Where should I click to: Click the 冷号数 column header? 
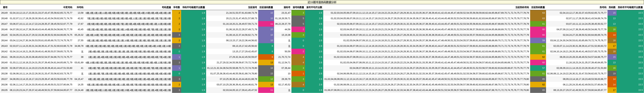tap(176, 7)
